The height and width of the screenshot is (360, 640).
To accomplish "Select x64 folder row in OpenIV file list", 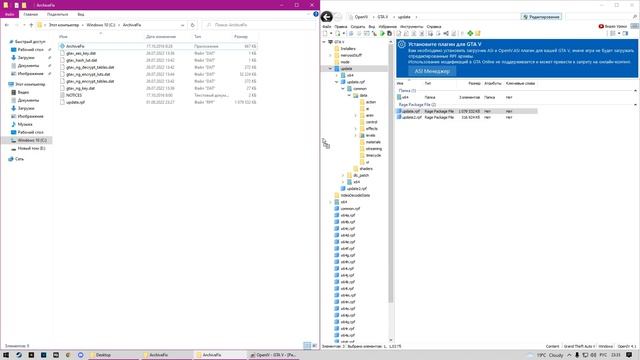I will click(467, 98).
